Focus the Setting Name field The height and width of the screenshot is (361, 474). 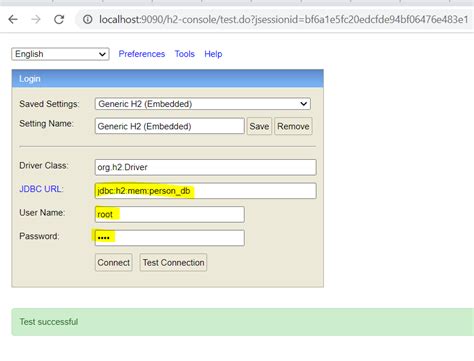(170, 126)
